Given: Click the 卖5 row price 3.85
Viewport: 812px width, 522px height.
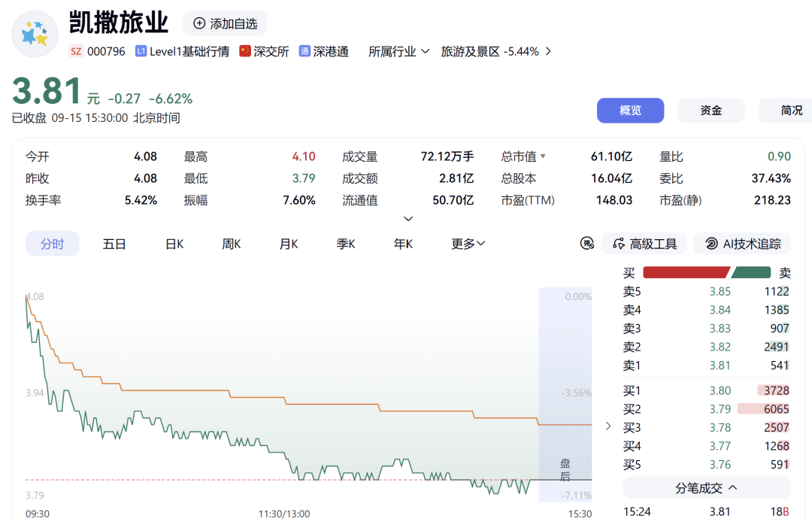Looking at the screenshot, I should 720,292.
